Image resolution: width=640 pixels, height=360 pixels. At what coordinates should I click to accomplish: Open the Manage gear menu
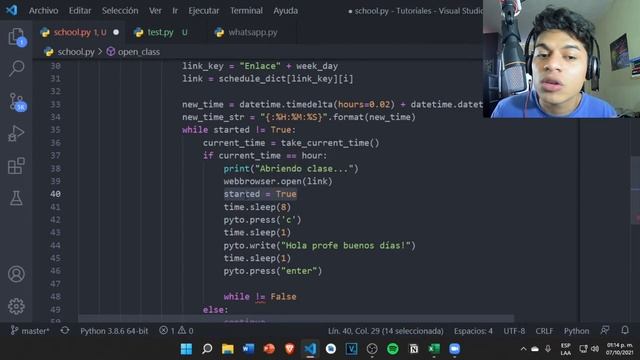[16, 306]
